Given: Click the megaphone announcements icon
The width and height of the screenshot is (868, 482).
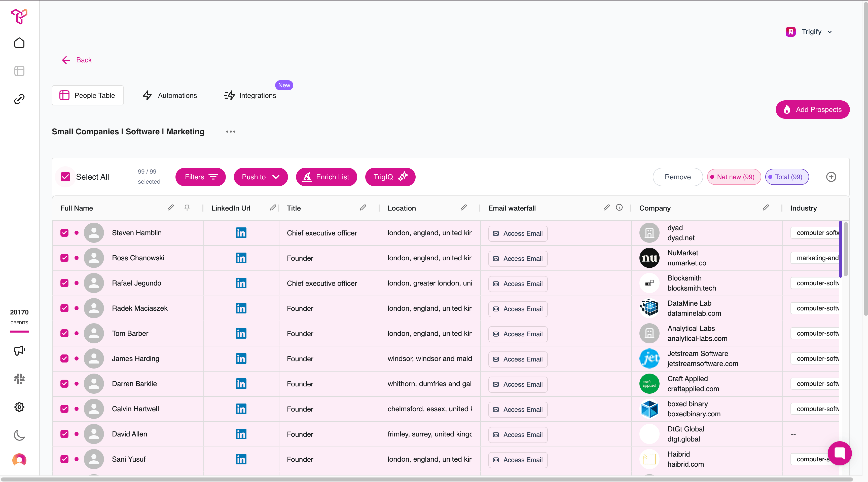Looking at the screenshot, I should (19, 351).
